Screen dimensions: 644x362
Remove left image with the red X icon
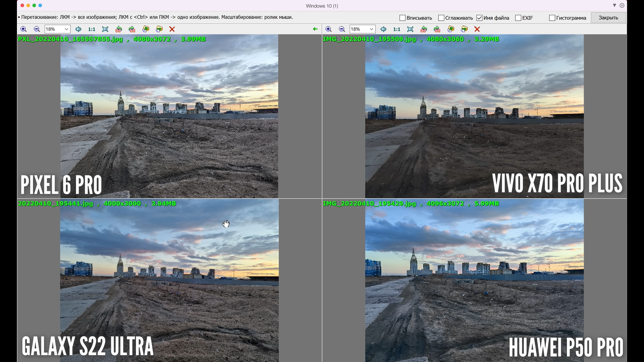(172, 29)
